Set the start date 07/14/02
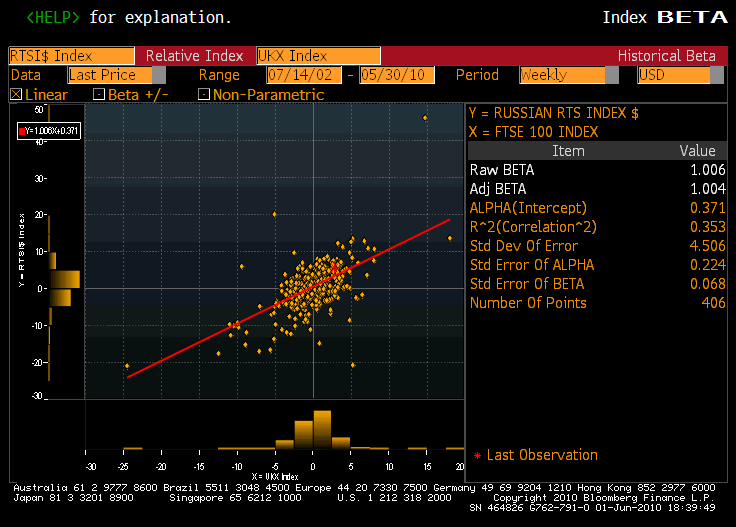The width and height of the screenshot is (736, 527). [304, 75]
